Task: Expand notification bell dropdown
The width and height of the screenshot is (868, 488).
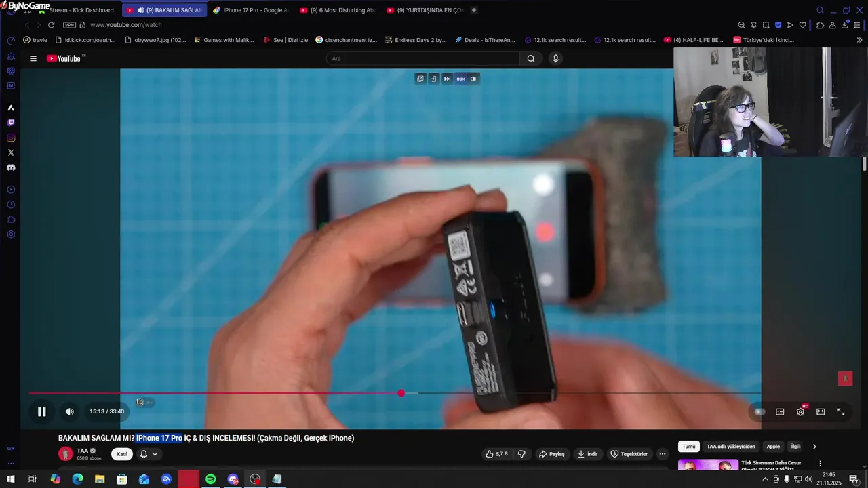Action: [149, 454]
